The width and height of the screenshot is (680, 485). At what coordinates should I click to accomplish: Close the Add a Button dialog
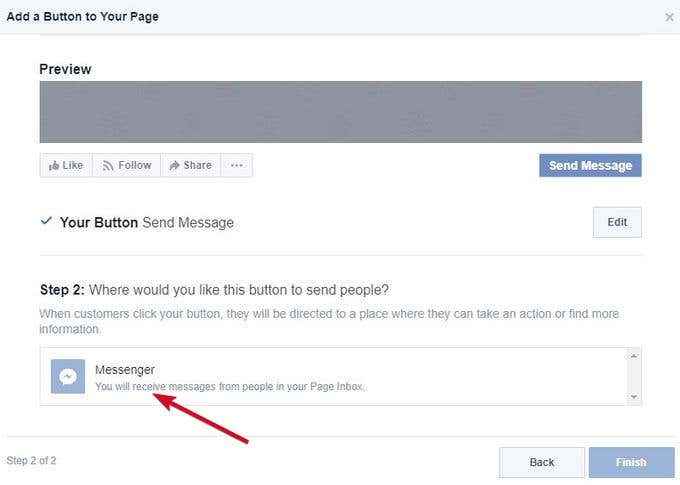(x=669, y=17)
